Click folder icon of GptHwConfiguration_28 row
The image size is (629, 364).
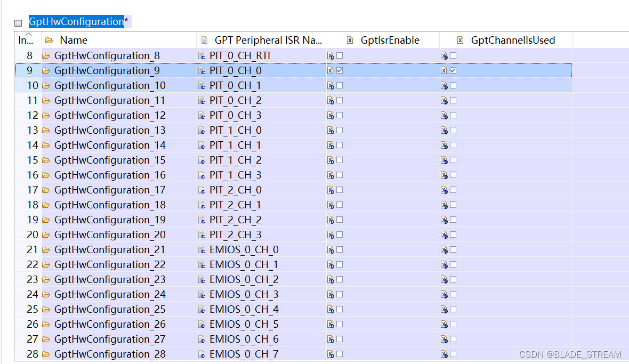(x=46, y=354)
